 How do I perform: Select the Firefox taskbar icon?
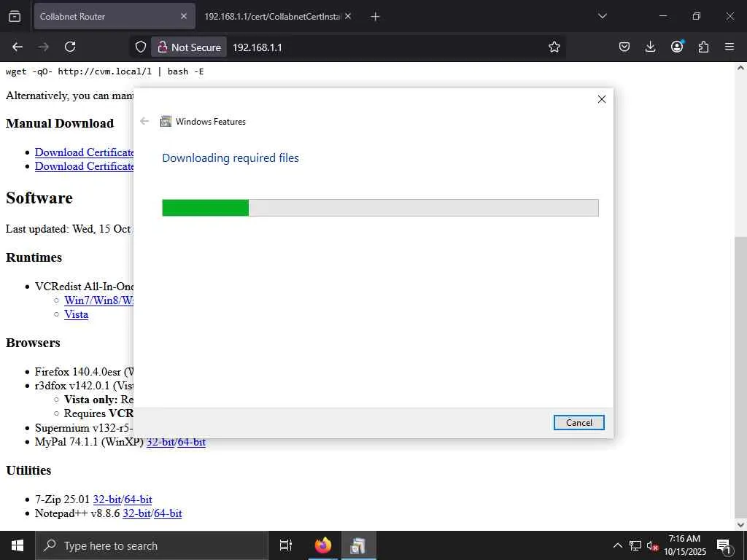pos(323,545)
